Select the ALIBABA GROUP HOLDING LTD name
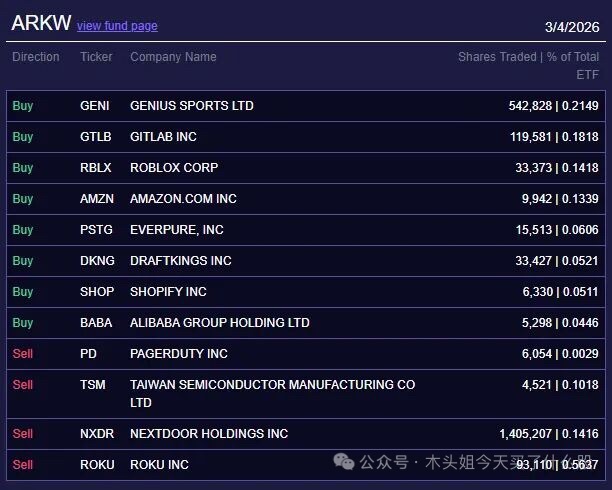612x490 pixels. [x=220, y=323]
